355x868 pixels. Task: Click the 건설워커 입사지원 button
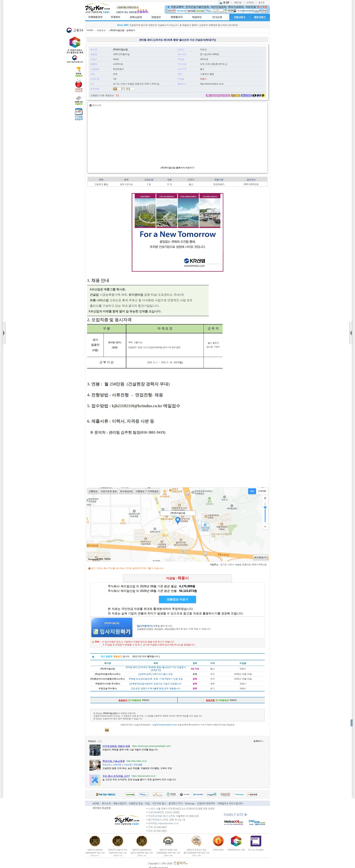tap(218, 95)
